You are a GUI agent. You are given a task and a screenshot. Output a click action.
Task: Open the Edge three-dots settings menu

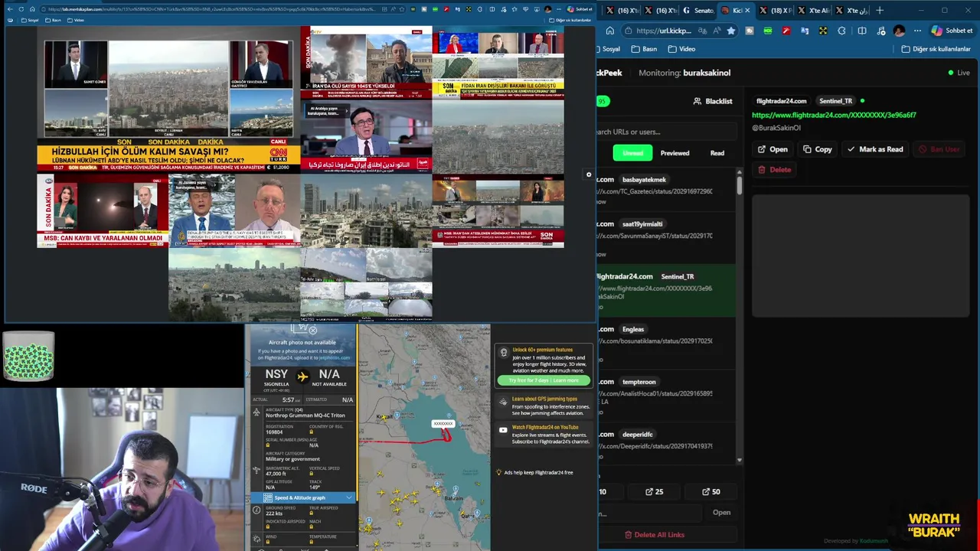[x=917, y=31]
